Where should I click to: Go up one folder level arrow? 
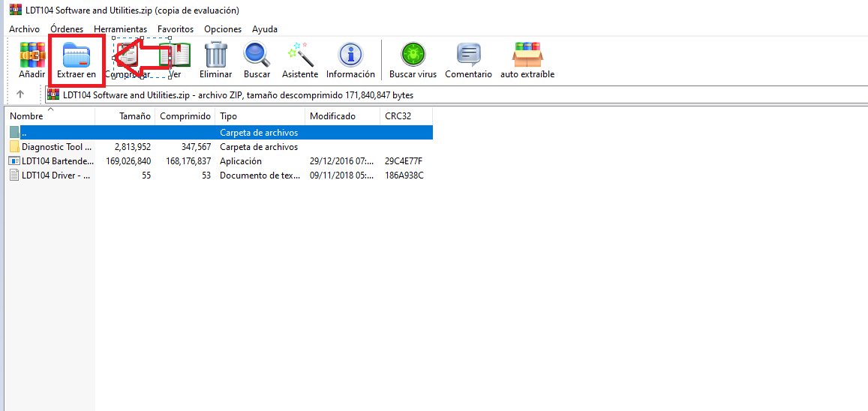click(x=20, y=94)
